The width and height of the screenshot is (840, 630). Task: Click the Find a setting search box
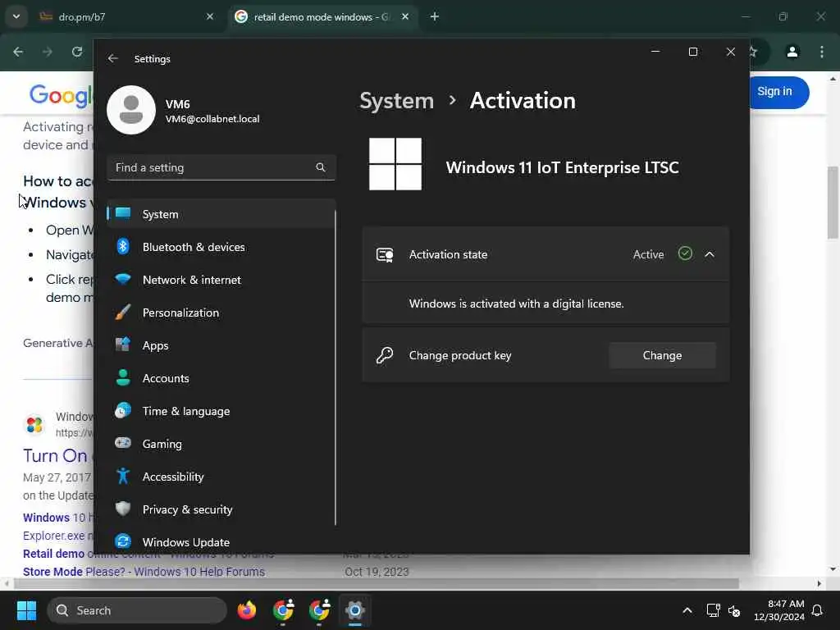coord(221,167)
